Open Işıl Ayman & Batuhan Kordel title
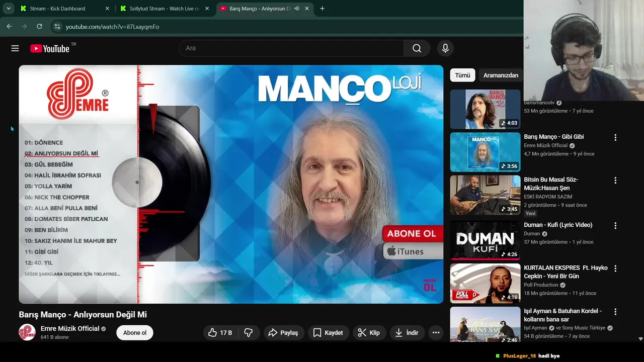The image size is (644, 362). tap(562, 315)
